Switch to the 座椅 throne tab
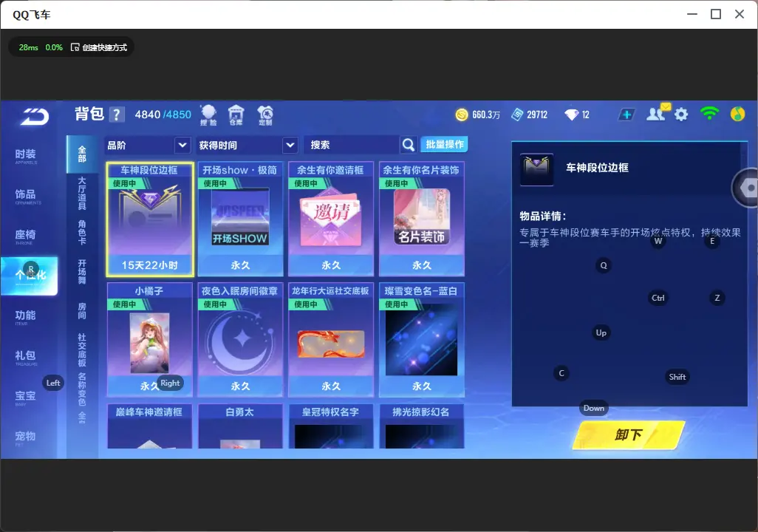 [x=26, y=236]
